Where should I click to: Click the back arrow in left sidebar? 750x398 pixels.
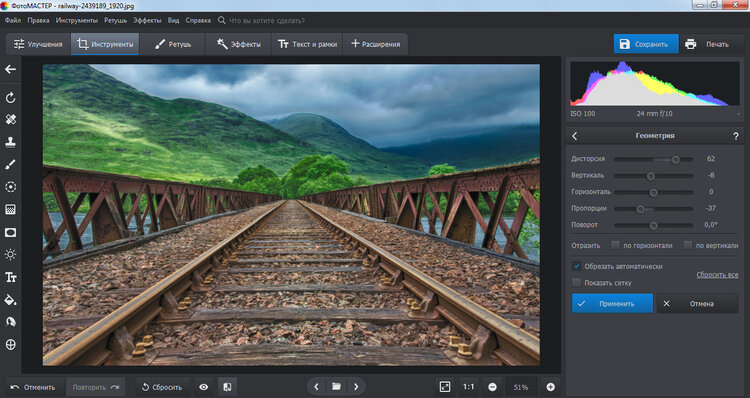click(11, 70)
